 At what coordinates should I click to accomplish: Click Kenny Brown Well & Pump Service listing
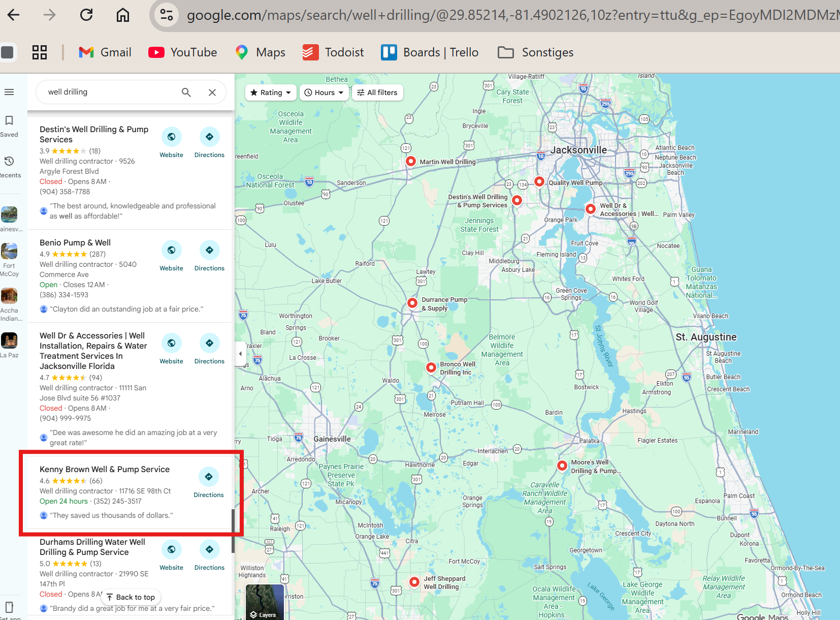(104, 469)
